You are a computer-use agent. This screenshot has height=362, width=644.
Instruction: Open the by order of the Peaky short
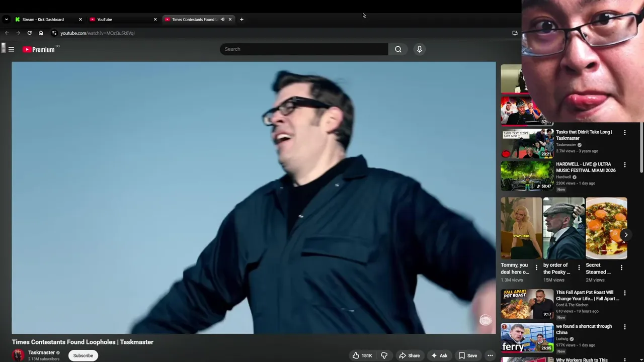(563, 228)
